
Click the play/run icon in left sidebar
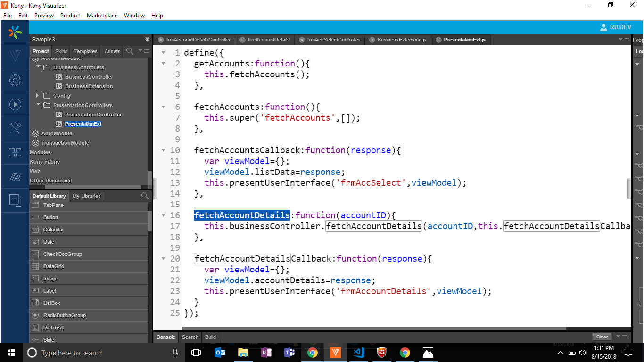[15, 105]
